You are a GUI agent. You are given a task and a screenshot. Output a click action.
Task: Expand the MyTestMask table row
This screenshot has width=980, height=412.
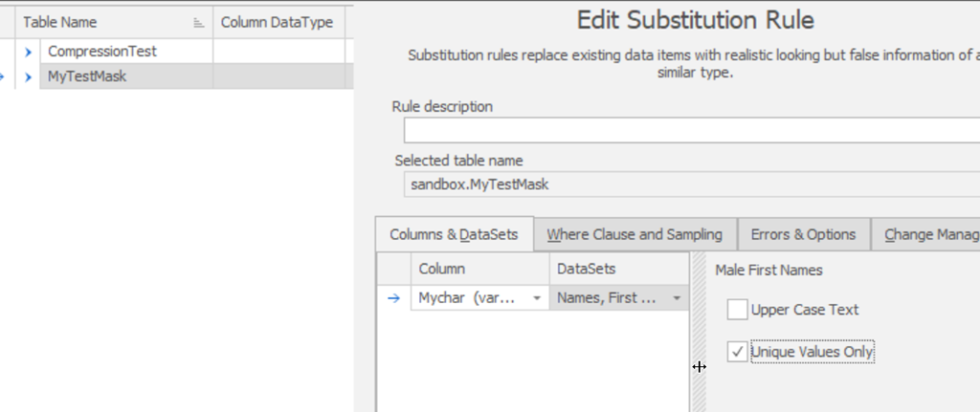pos(28,76)
